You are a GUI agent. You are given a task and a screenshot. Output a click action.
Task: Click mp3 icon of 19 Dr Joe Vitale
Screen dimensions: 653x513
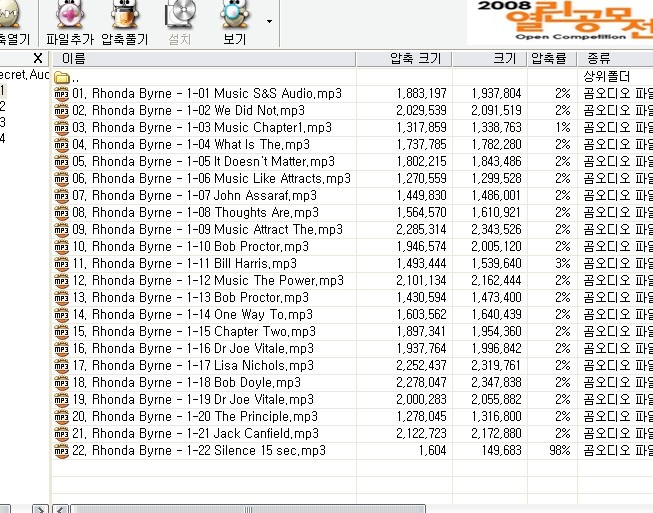pos(62,400)
